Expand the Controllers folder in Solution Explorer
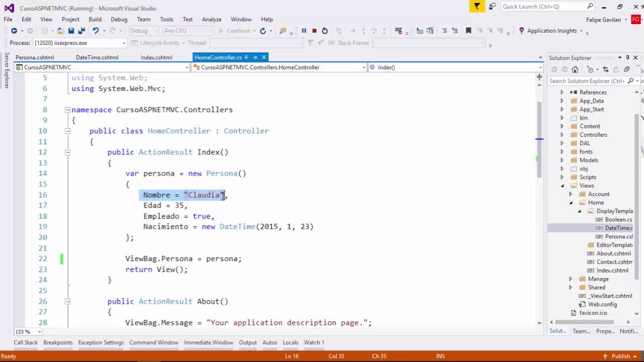 click(562, 135)
